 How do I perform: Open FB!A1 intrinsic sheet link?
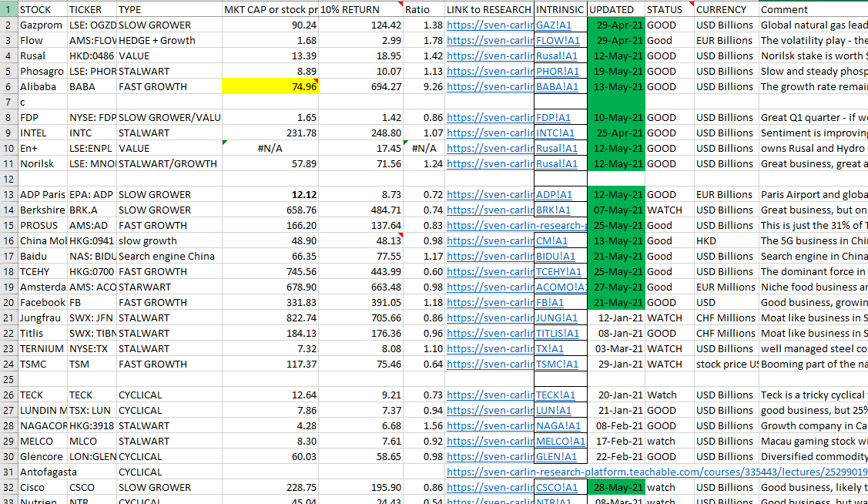point(550,302)
